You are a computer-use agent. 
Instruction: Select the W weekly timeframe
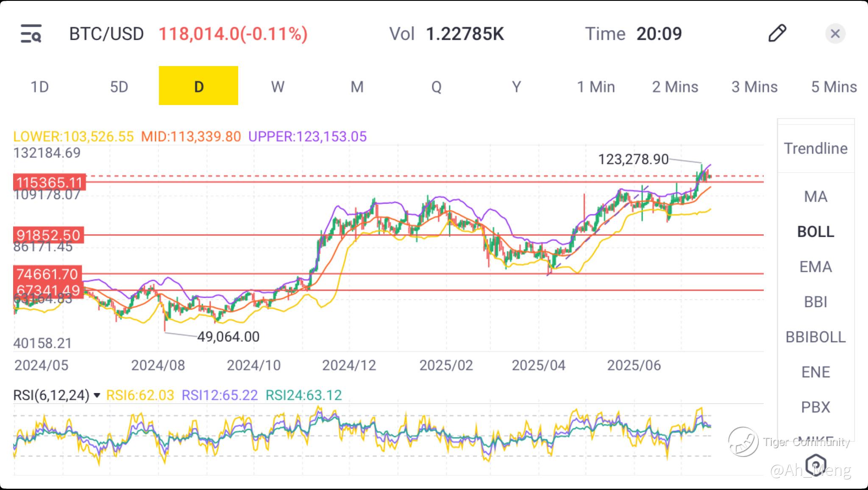click(278, 87)
